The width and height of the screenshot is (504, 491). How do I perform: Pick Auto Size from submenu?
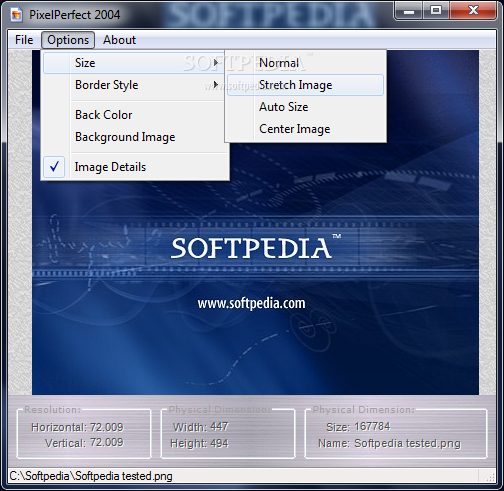tap(305, 107)
